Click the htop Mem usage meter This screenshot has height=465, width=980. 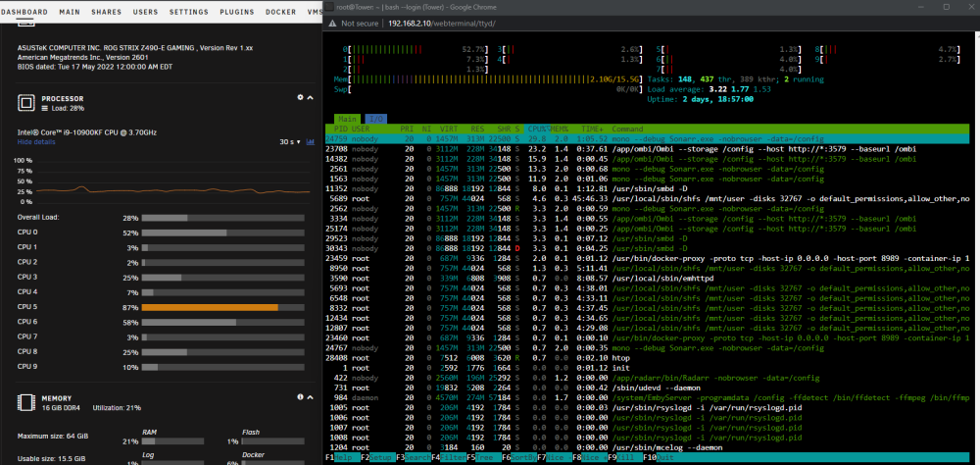point(489,79)
